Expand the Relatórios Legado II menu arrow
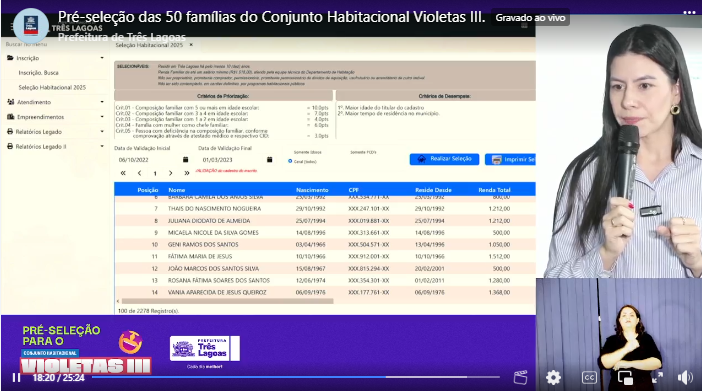Screen dimensions: 702x391 102,146
